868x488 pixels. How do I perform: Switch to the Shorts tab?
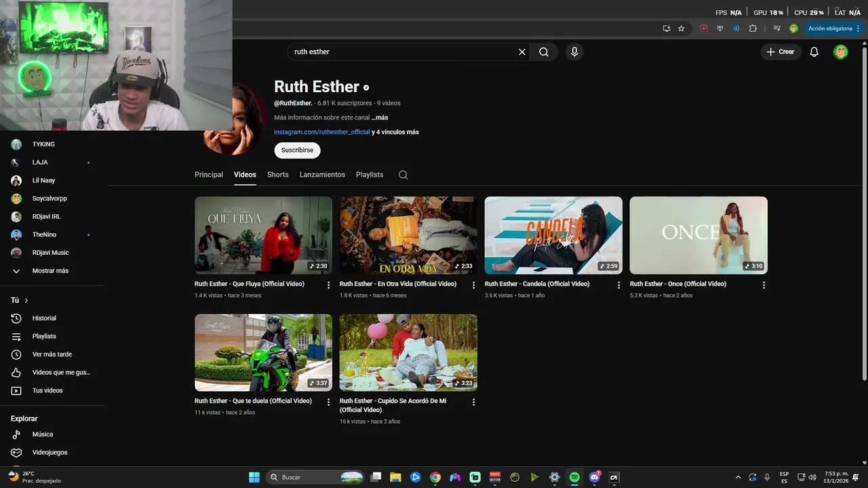(278, 175)
